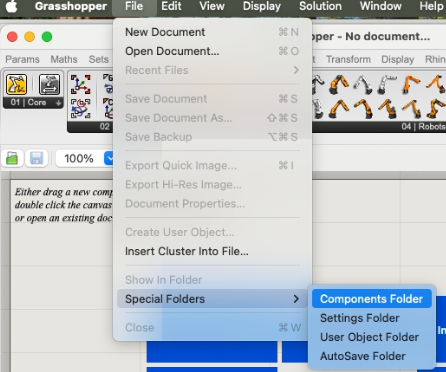Click the top-left frame icon in panel 02

point(80,84)
